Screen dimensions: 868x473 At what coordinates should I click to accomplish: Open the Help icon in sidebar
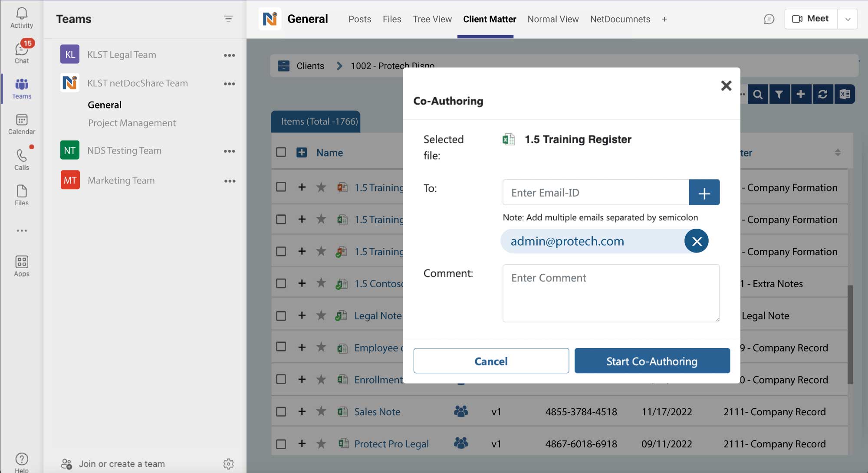coord(22,463)
